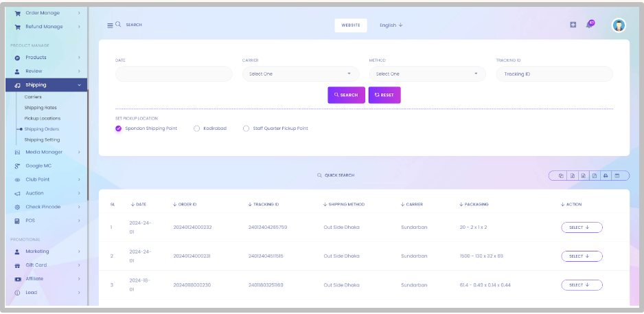Toggle the hamburger sidebar menu icon
The height and width of the screenshot is (314, 644).
[110, 25]
